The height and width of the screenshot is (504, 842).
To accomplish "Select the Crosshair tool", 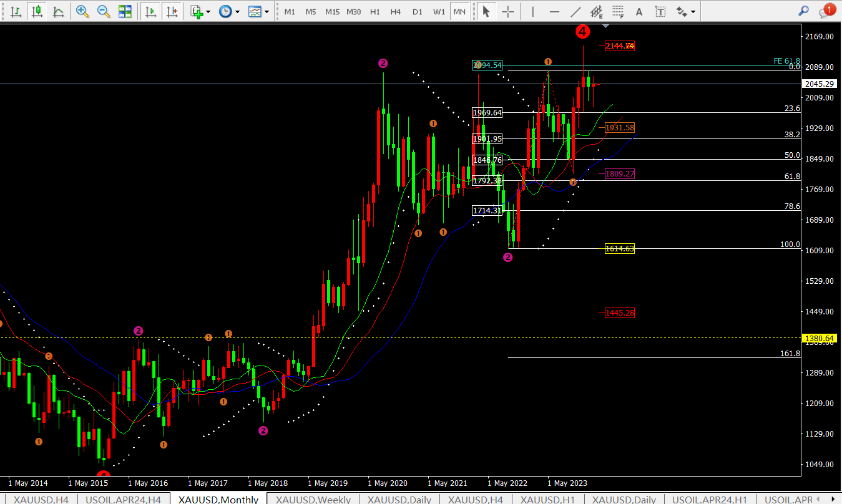I will (x=508, y=11).
